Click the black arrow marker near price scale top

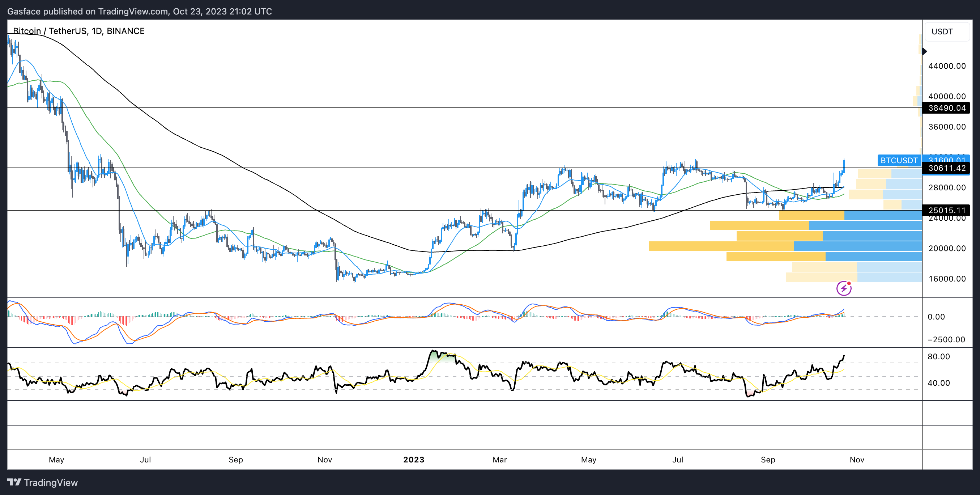tap(924, 51)
